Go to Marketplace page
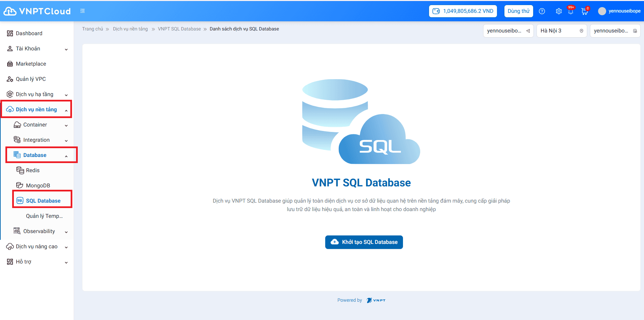The image size is (644, 320). (31, 64)
